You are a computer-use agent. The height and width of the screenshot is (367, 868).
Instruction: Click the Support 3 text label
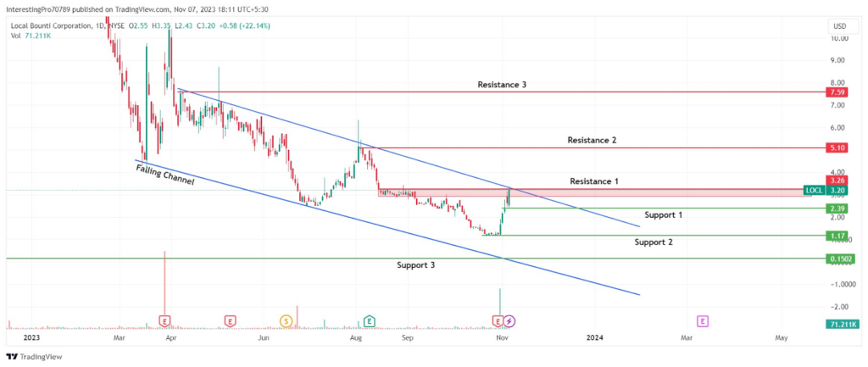[x=415, y=265]
